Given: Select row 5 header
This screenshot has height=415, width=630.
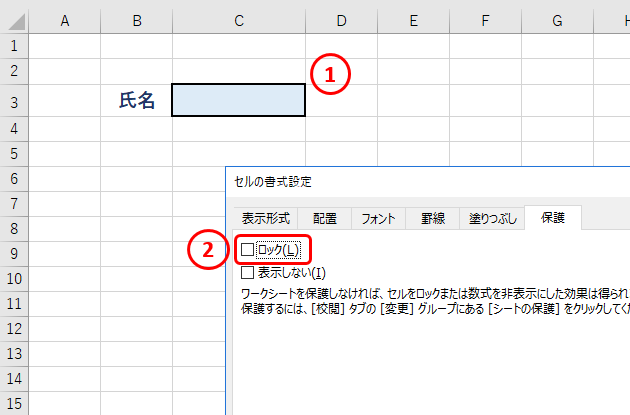Looking at the screenshot, I should [14, 154].
